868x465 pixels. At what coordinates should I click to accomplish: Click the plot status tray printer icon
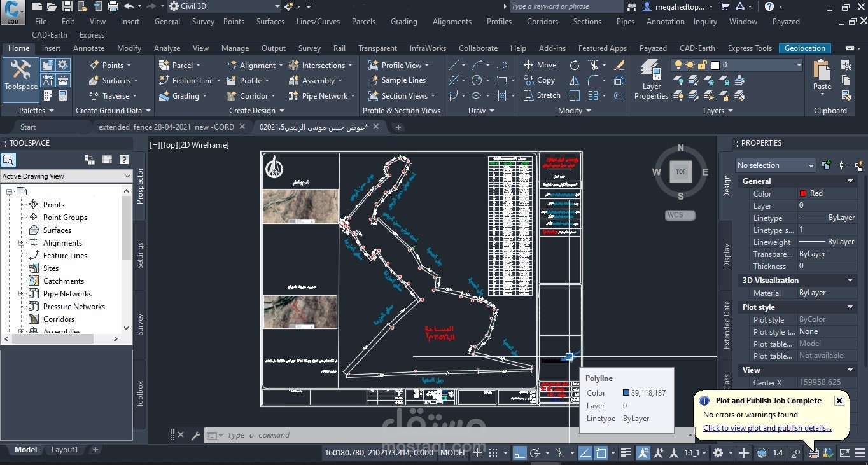click(x=813, y=453)
